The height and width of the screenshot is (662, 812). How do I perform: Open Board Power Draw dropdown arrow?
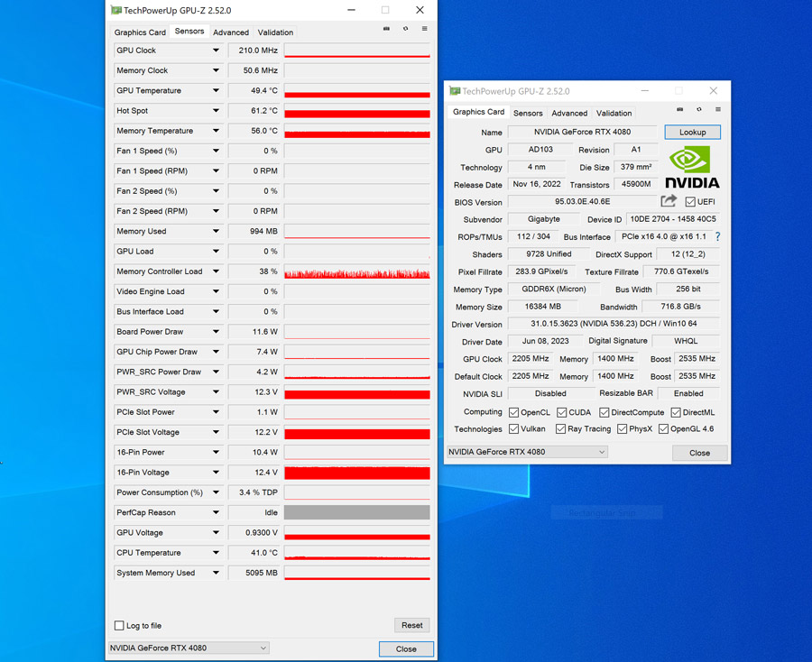pos(216,332)
